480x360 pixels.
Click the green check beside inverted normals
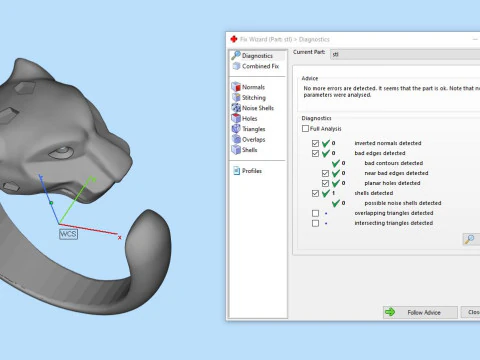[326, 143]
